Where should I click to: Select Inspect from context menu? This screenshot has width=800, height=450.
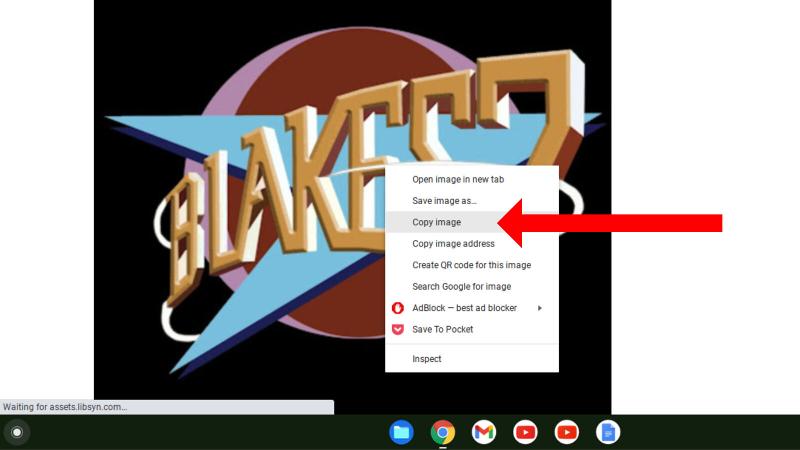click(x=472, y=359)
